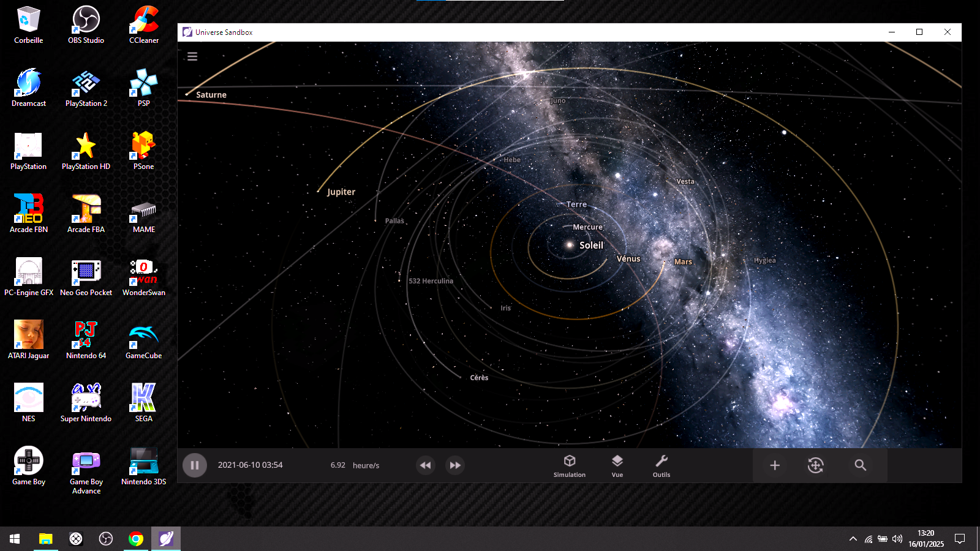Screen dimensions: 980x551
Task: Show hidden system tray icons
Action: point(853,539)
